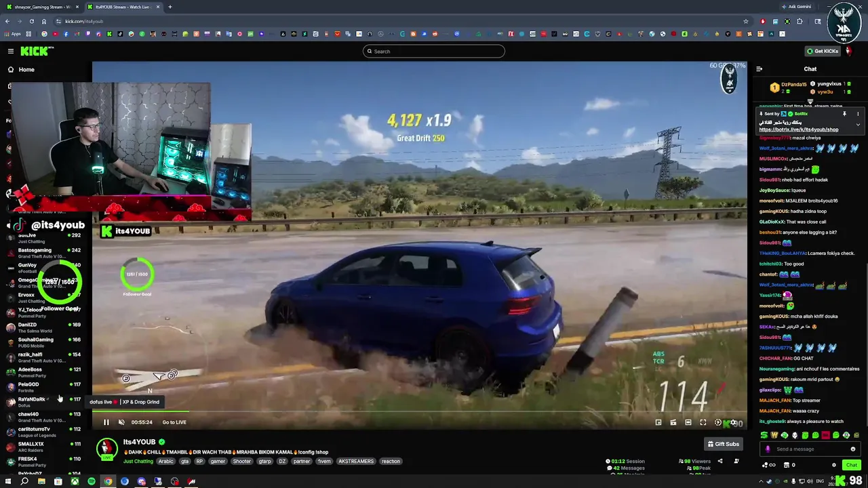Select the Just Chatting category link

pyautogui.click(x=138, y=462)
